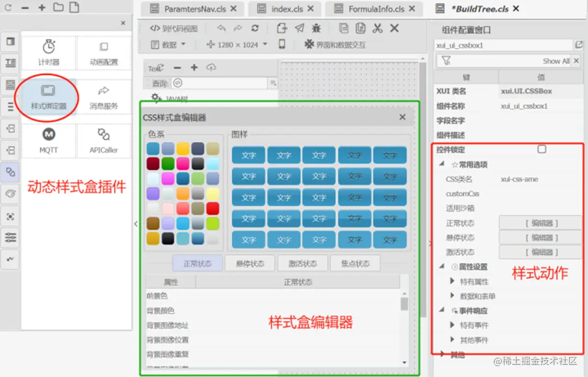Screen dimensions: 588x377
Task: Open the highlighted chain-link category in left sidebar
Action: (10, 172)
